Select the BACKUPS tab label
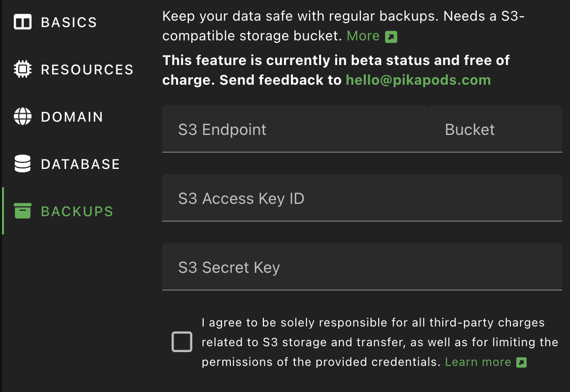The image size is (570, 392). coord(77,211)
